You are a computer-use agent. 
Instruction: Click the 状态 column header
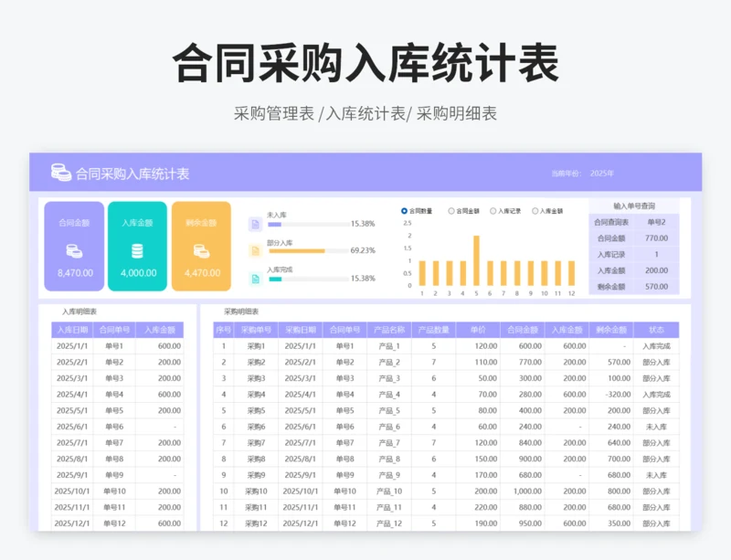(656, 330)
